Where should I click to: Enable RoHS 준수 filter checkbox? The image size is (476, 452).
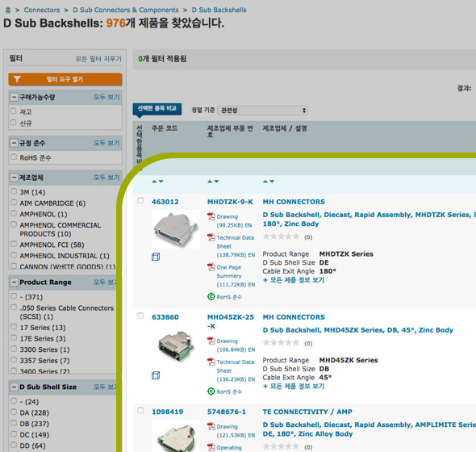14,157
